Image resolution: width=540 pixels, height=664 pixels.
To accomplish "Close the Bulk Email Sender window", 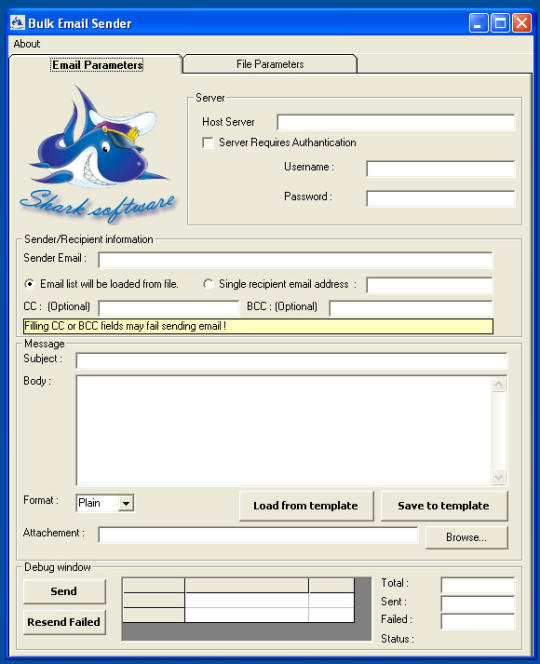I will [x=522, y=23].
